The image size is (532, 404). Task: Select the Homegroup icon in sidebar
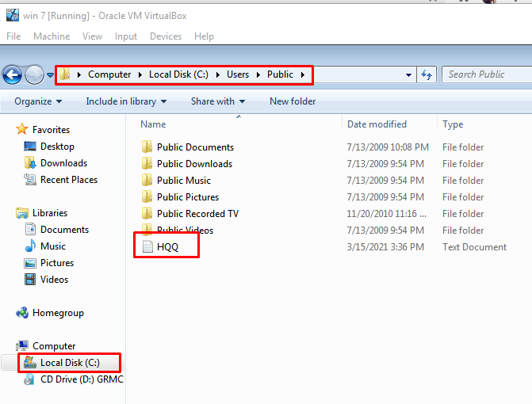(x=22, y=313)
